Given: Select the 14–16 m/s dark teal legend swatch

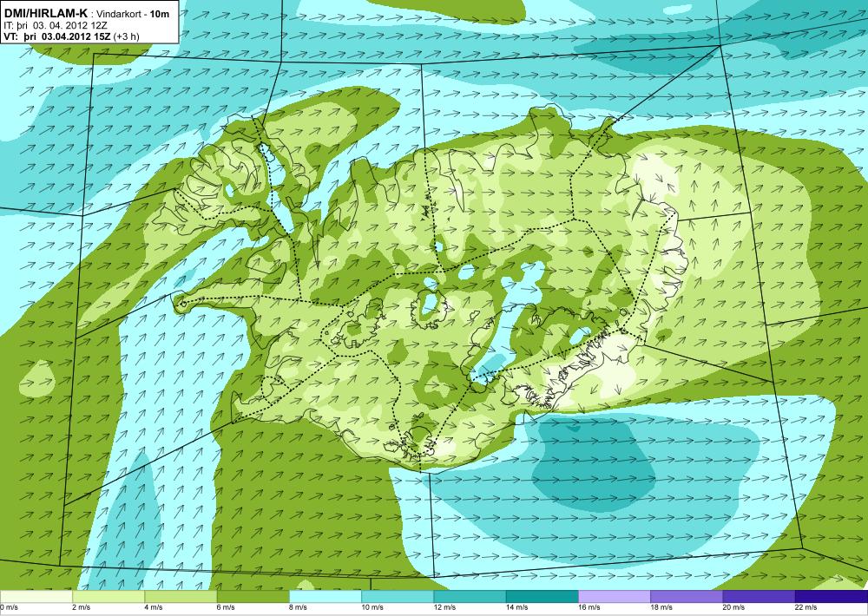Looking at the screenshot, I should point(542,597).
